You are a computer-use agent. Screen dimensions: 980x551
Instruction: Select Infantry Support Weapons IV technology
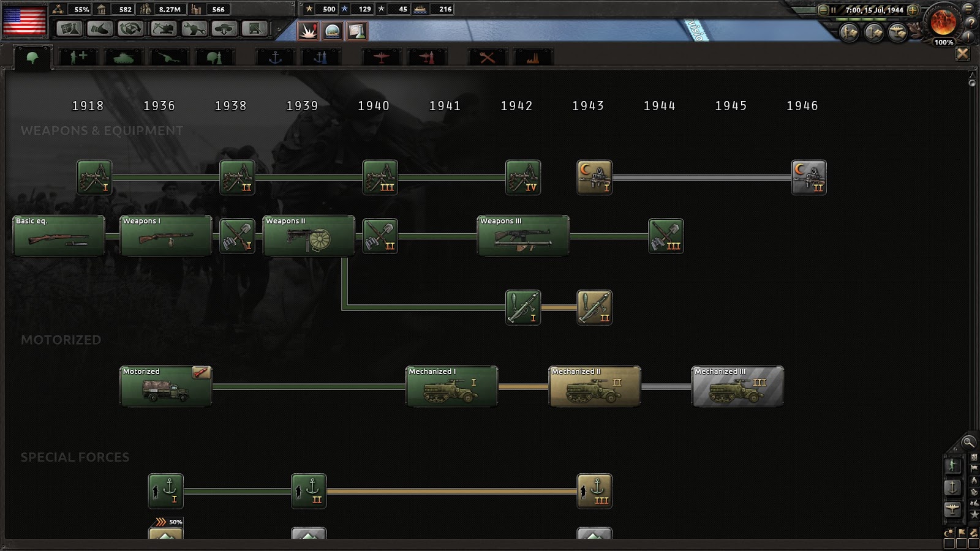pos(523,178)
